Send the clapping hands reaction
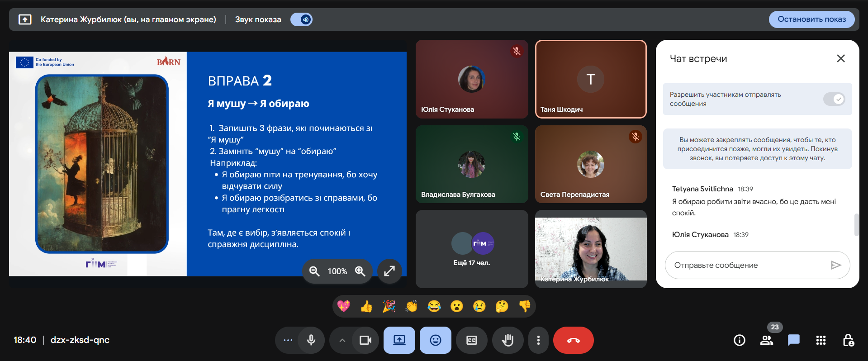 click(x=411, y=307)
